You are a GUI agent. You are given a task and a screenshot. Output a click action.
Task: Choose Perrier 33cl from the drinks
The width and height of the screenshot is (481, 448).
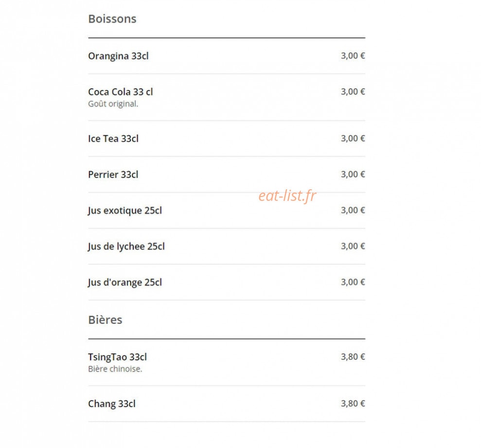[226, 175]
